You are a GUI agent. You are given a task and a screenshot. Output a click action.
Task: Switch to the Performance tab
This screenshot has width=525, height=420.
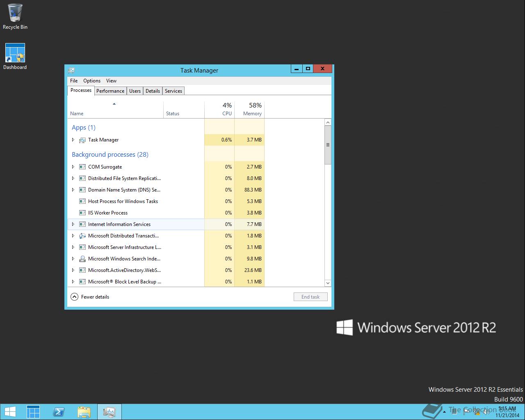(x=110, y=91)
